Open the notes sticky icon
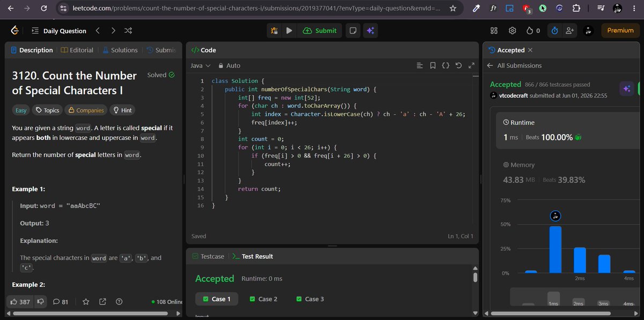 [353, 31]
